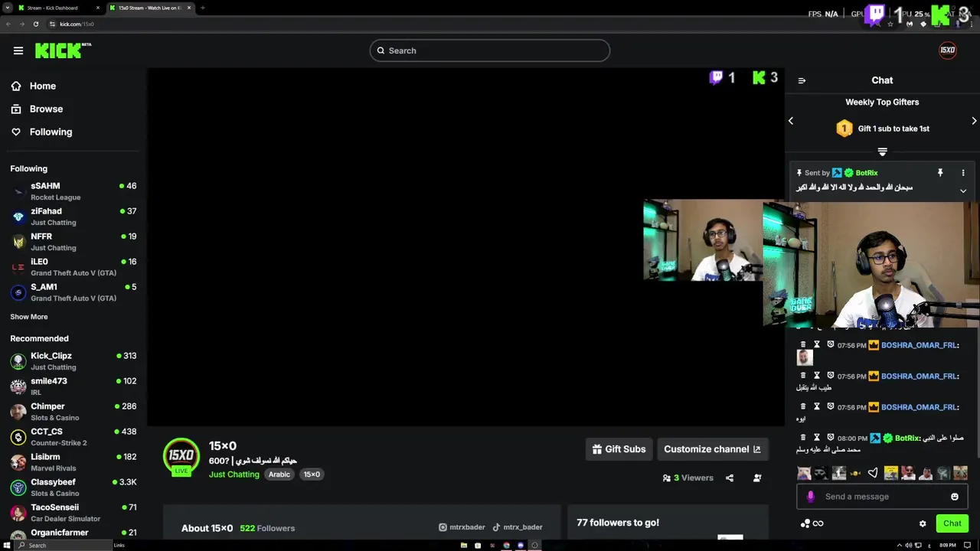Ban BotRix from 08:00 PM message

point(831,438)
